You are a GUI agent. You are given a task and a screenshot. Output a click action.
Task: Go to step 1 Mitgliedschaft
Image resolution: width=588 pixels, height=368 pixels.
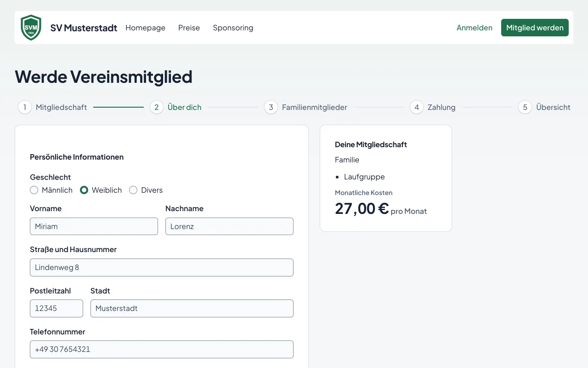52,107
